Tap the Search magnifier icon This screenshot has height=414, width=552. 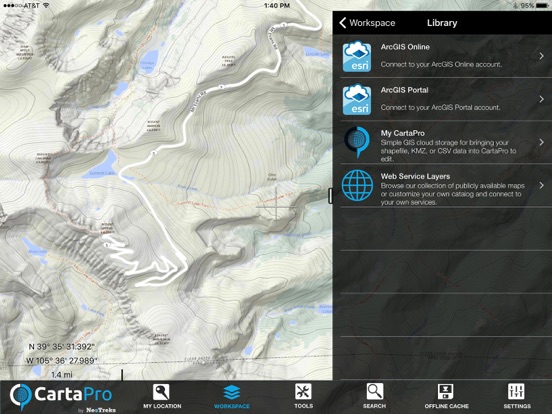pos(375,392)
